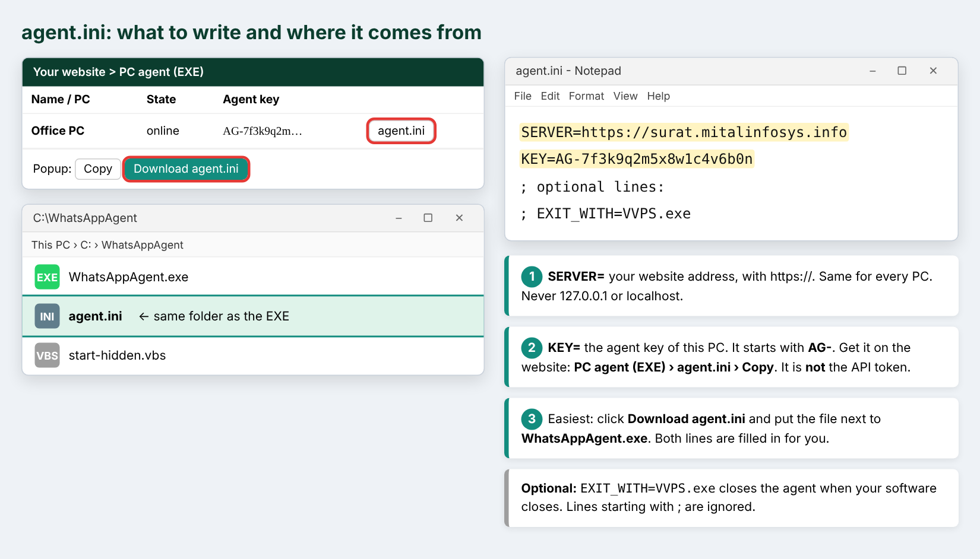Open the File menu in Notepad
The height and width of the screenshot is (559, 980).
click(523, 96)
